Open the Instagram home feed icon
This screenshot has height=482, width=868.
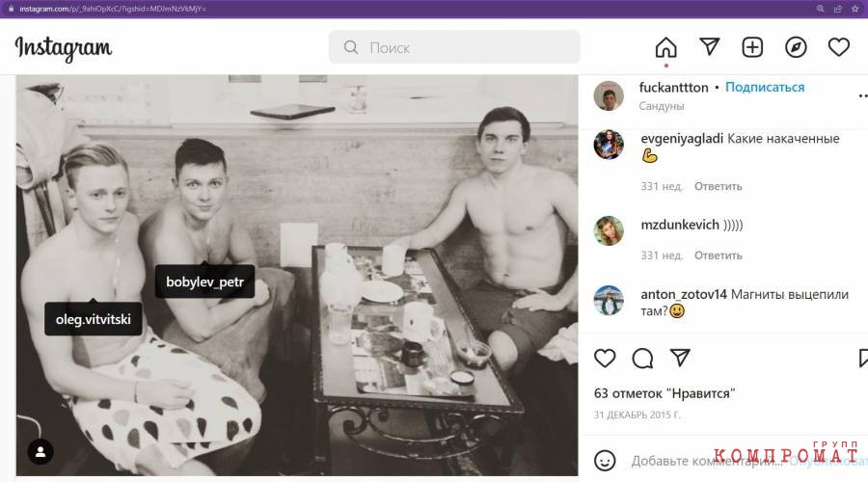(x=665, y=47)
